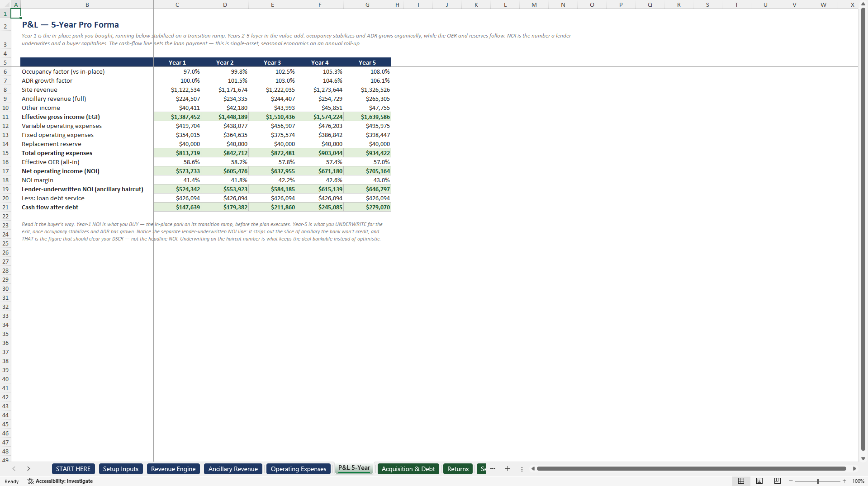Zoom in with plus icon
Screen dimensions: 868x486
pyautogui.click(x=844, y=481)
